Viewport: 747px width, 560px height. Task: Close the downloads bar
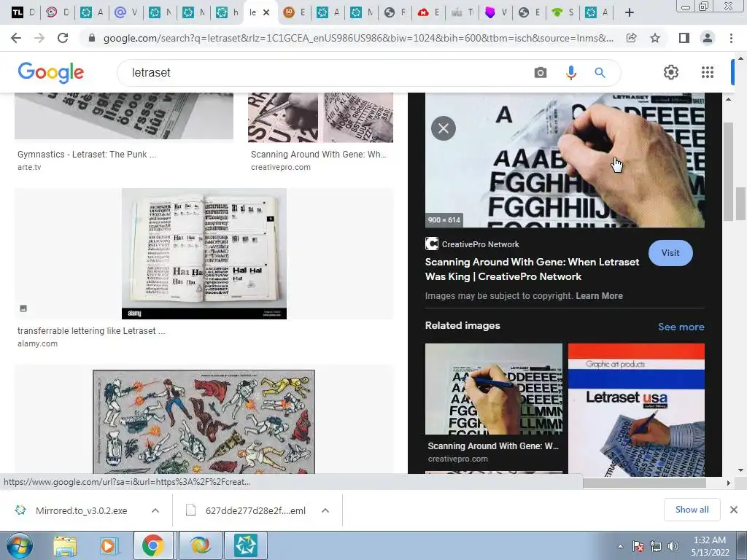(x=734, y=510)
